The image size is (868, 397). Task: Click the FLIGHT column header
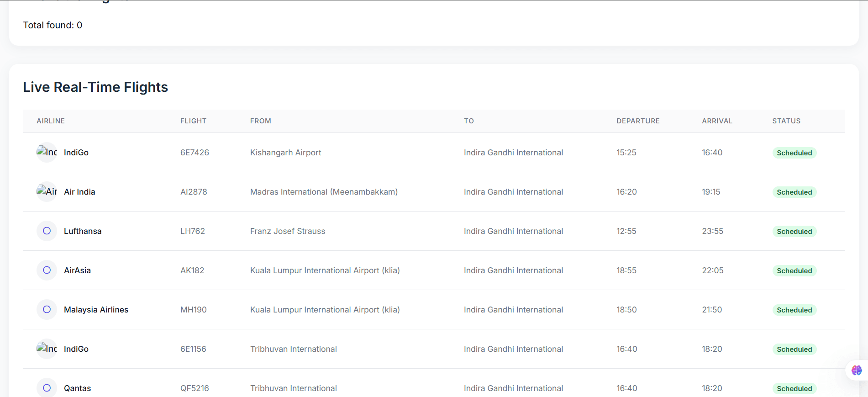coord(194,121)
